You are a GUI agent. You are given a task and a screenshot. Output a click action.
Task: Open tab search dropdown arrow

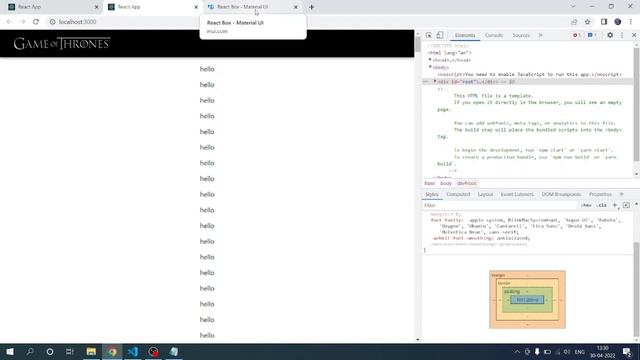(573, 7)
